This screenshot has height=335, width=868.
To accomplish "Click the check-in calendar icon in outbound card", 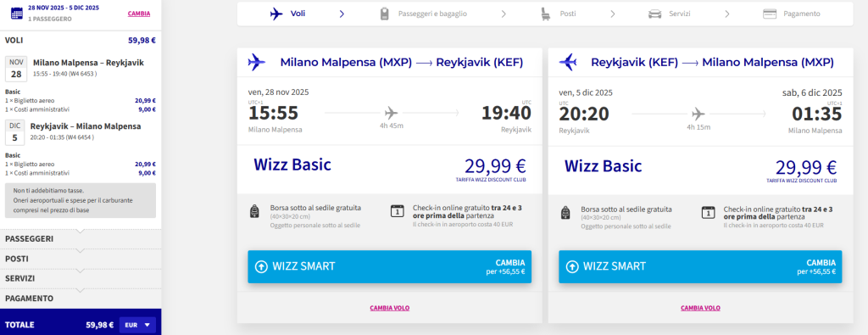I will [397, 211].
